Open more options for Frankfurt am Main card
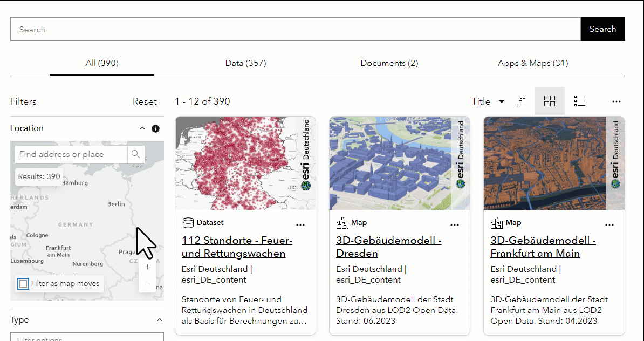The width and height of the screenshot is (644, 341). tap(609, 225)
